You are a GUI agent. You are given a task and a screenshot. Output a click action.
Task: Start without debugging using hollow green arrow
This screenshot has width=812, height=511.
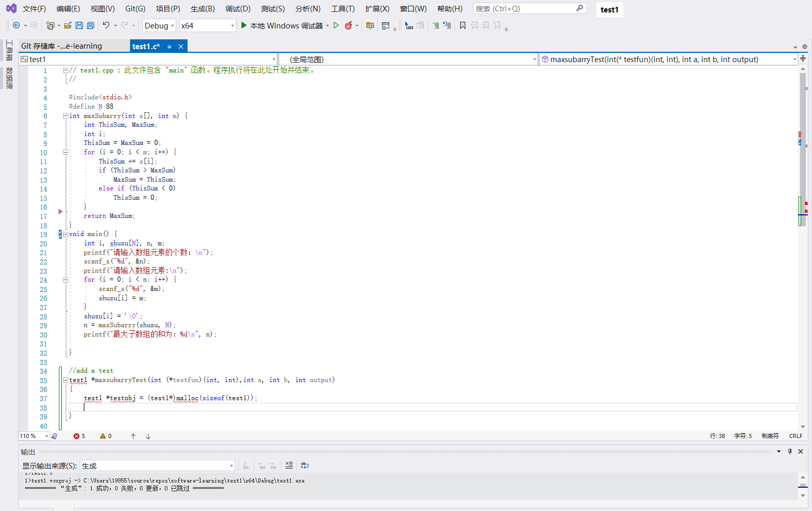coord(336,25)
